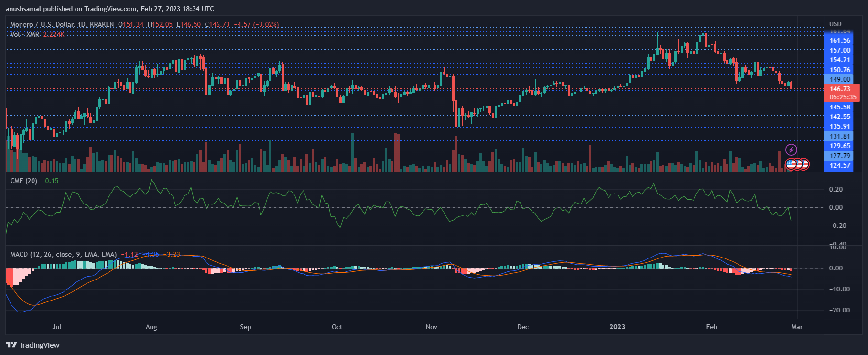Viewport: 868px width, 355px height.
Task: Click the 0.20 label on CMF scale
Action: pos(836,189)
